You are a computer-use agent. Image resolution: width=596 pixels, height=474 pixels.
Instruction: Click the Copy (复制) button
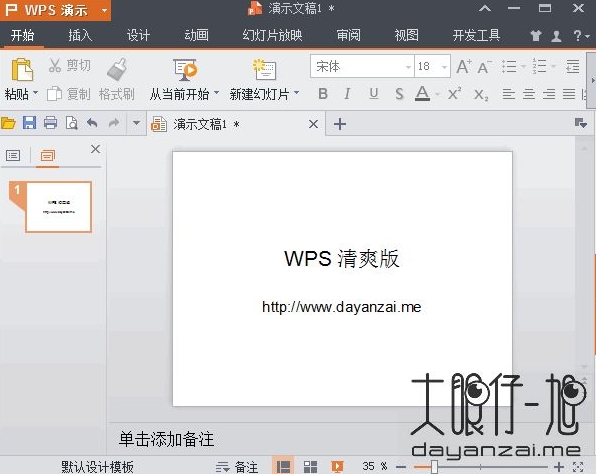click(x=68, y=94)
